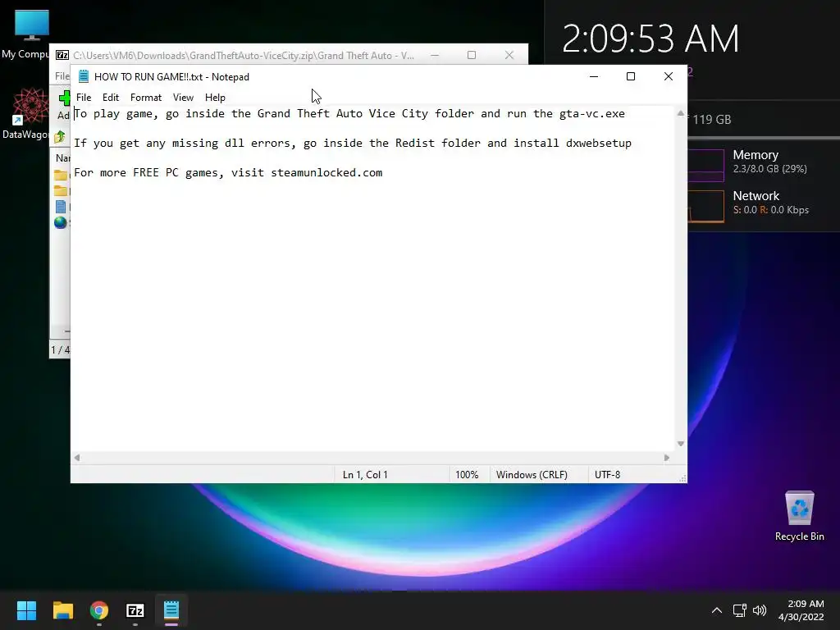The width and height of the screenshot is (840, 630).
Task: Minimize the 7-Zip window
Action: [x=435, y=55]
